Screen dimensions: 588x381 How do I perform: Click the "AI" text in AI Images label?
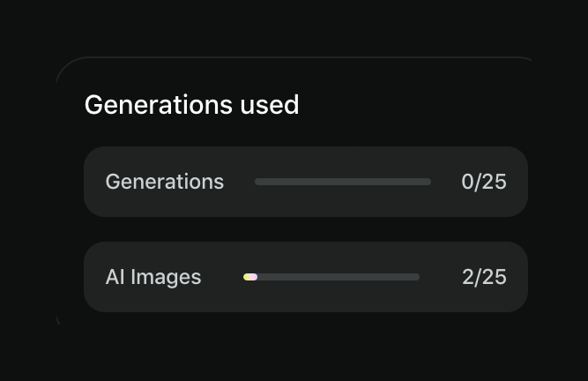pos(115,277)
